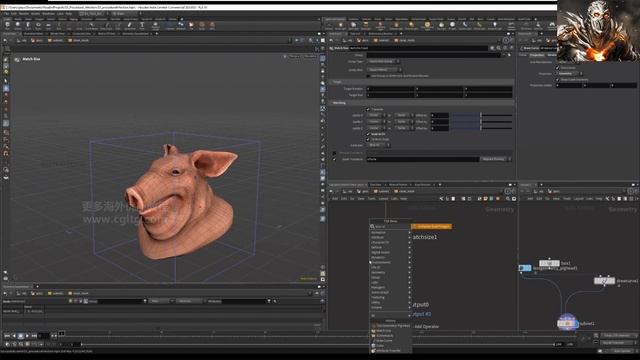Click the Target Position X field
This screenshot has height=360, width=640.
pos(390,89)
